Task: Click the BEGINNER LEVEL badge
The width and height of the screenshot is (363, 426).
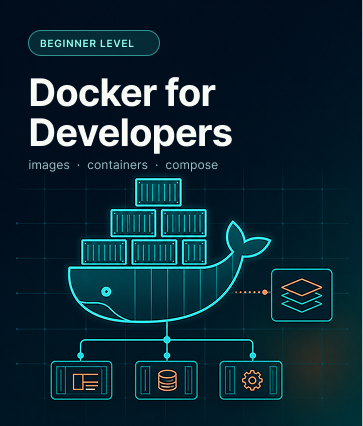Action: [94, 43]
